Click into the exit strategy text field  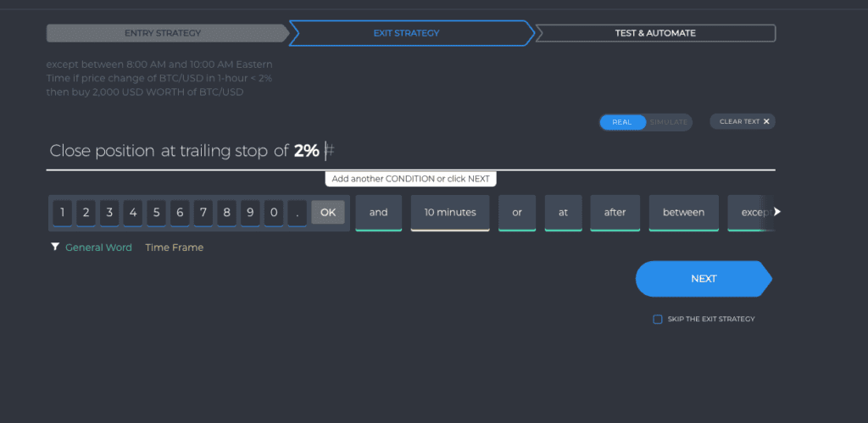click(x=411, y=151)
